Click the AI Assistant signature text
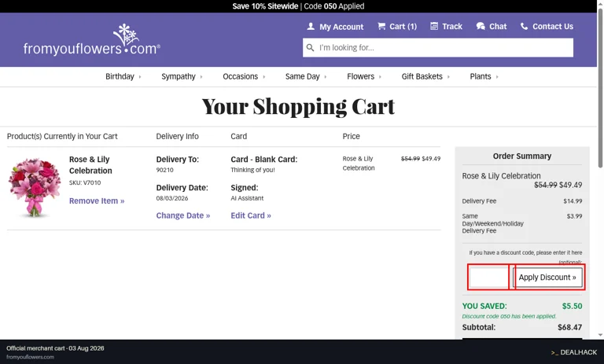This screenshot has width=604, height=364. pyautogui.click(x=247, y=198)
